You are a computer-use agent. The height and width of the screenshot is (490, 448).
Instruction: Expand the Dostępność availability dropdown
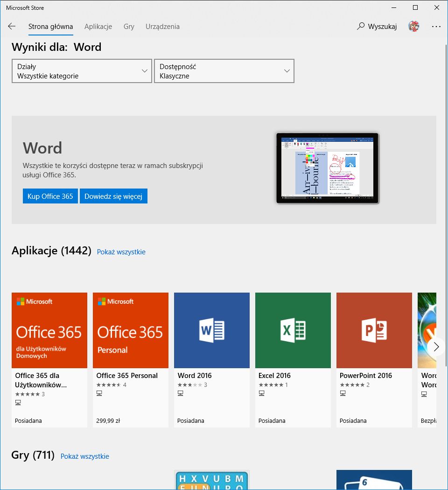click(x=224, y=71)
